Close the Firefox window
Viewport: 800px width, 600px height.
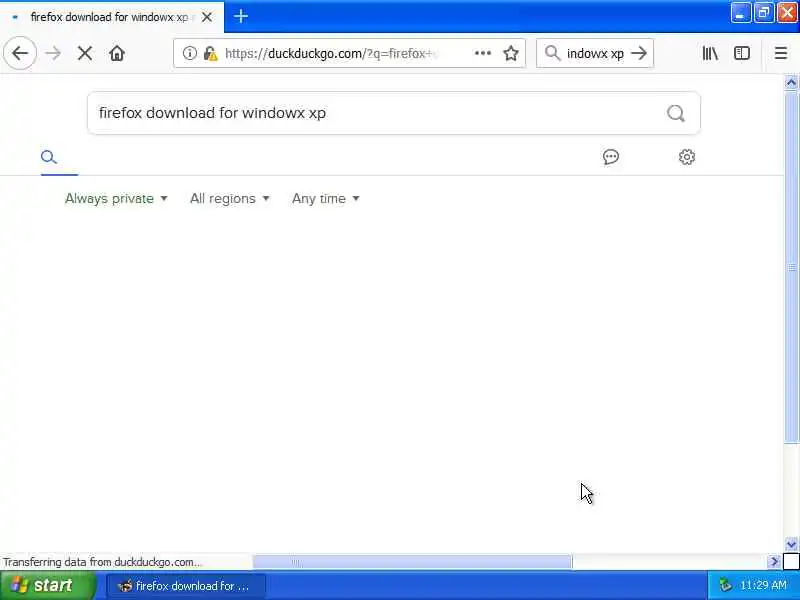point(787,13)
